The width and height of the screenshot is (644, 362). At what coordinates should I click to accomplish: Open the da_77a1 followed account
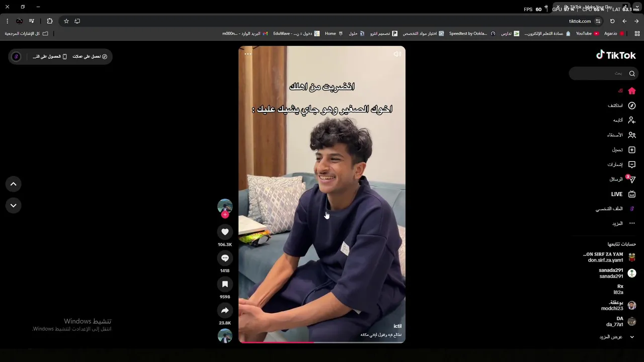[x=621, y=321]
